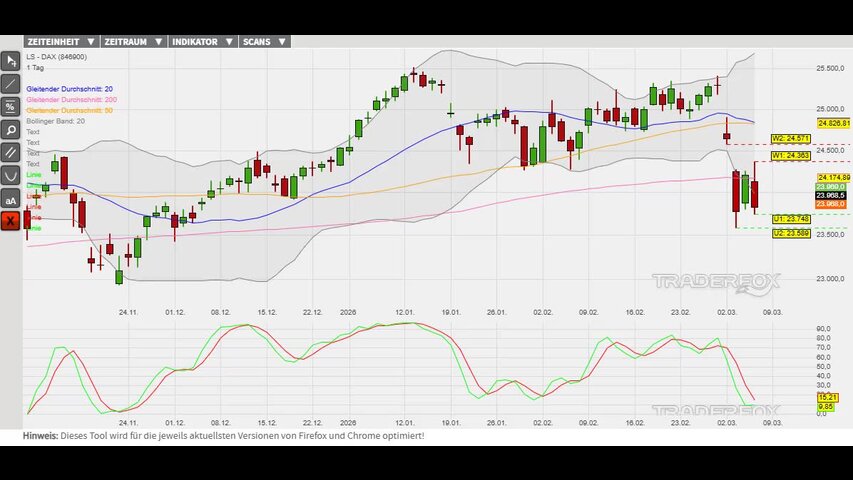Screen dimensions: 853x480
Task: Click the LS - DAX (846900) chart title
Action: click(x=56, y=57)
